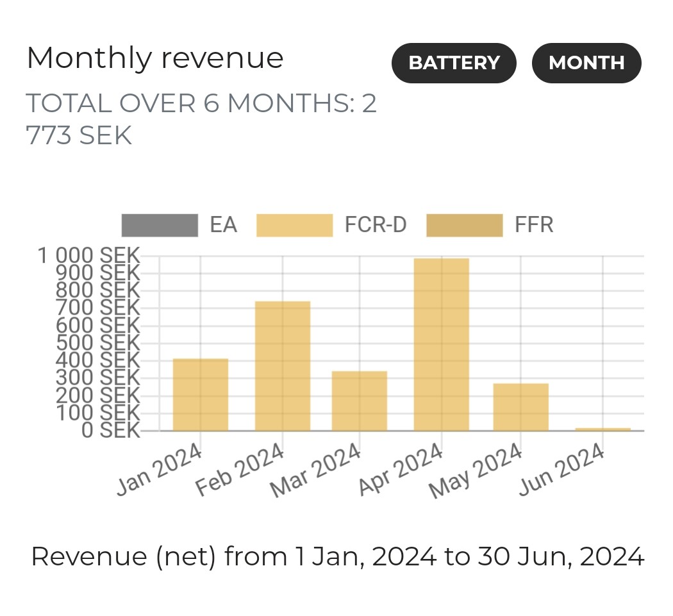673x616 pixels.
Task: Click the Monthly revenue heading
Action: pyautogui.click(x=154, y=58)
